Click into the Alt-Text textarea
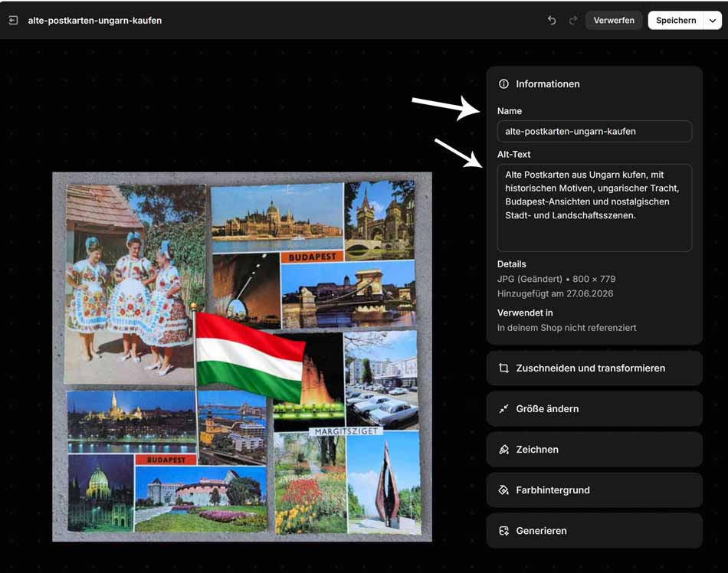 pyautogui.click(x=595, y=208)
